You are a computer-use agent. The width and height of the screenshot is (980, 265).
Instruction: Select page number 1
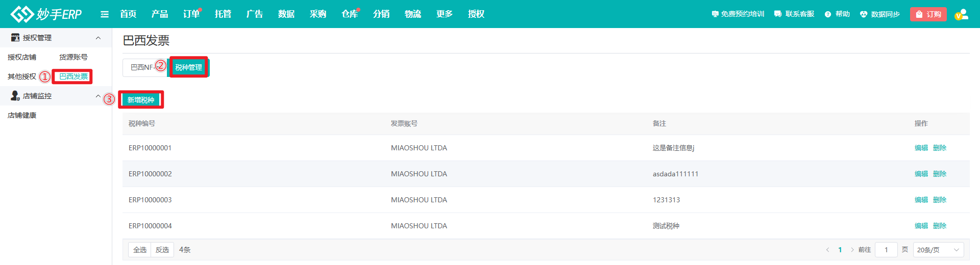[840, 250]
